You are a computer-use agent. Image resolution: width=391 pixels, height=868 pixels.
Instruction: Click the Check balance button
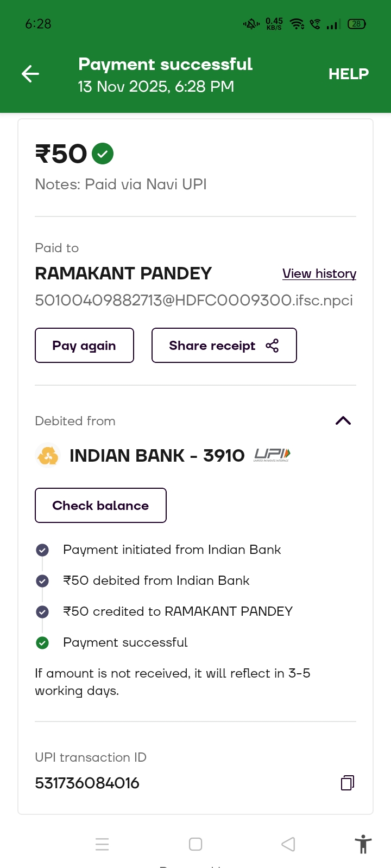click(x=100, y=506)
